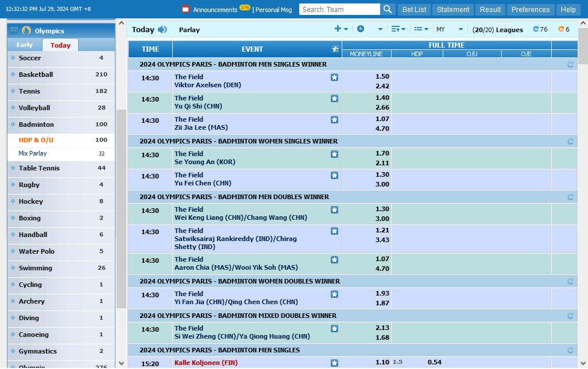Expand the plus options dropdown
Viewport: 588px width, 369px height.
(x=341, y=29)
